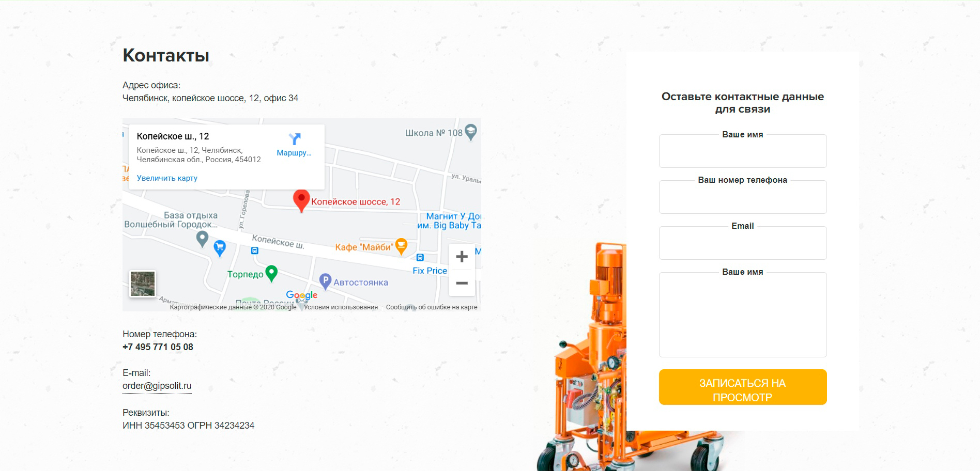Click the Школа № 108 marker icon
This screenshot has height=471, width=980.
[x=471, y=132]
